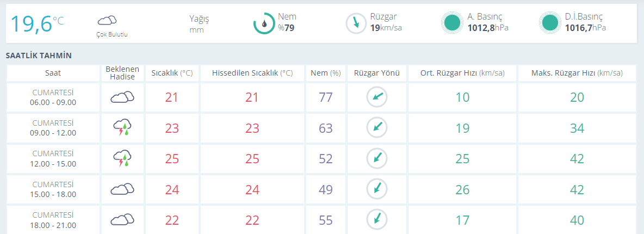Image resolution: width=644 pixels, height=234 pixels.
Task: Click the cloud icon for 15.00 - 18.00
Action: coord(122,189)
